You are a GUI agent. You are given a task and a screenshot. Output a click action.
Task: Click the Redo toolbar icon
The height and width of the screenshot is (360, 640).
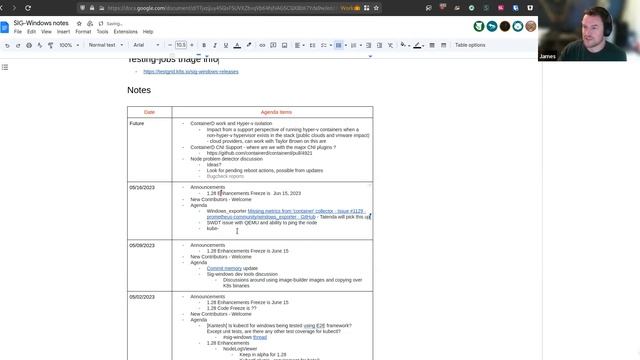coord(18,45)
